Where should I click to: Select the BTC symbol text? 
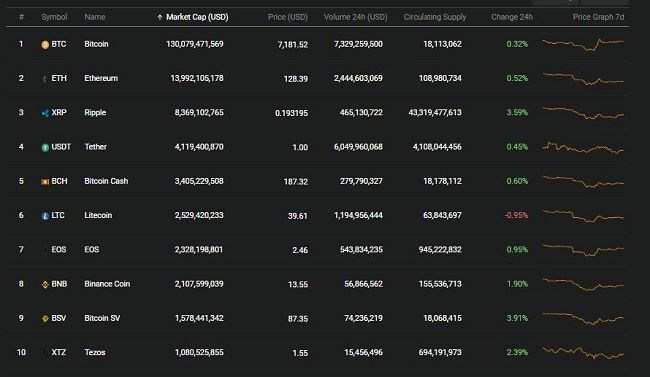coord(58,44)
